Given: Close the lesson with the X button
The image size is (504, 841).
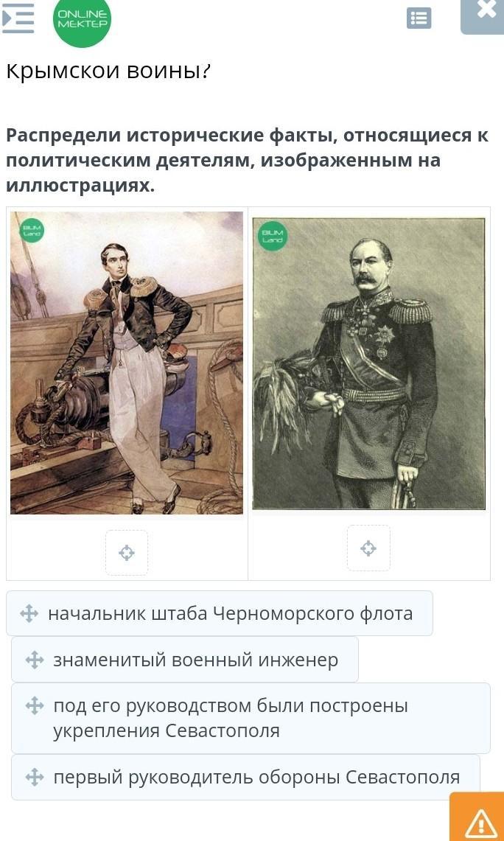Looking at the screenshot, I should point(483,13).
